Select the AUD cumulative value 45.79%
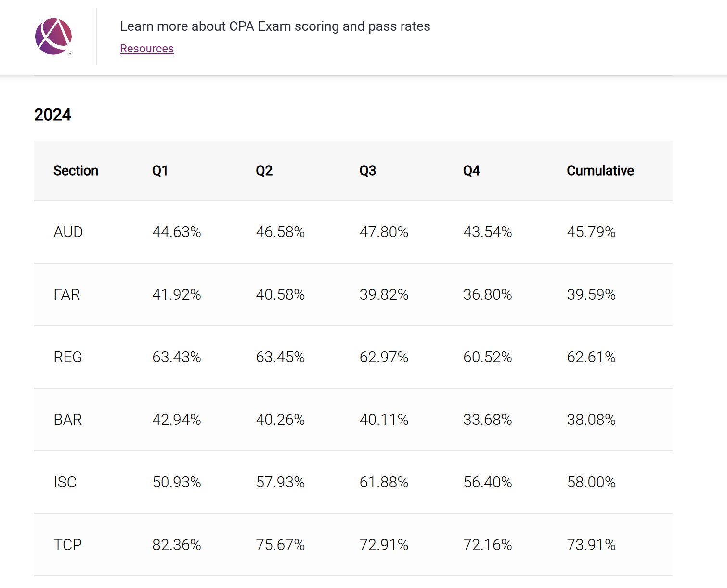The width and height of the screenshot is (727, 588). click(591, 232)
